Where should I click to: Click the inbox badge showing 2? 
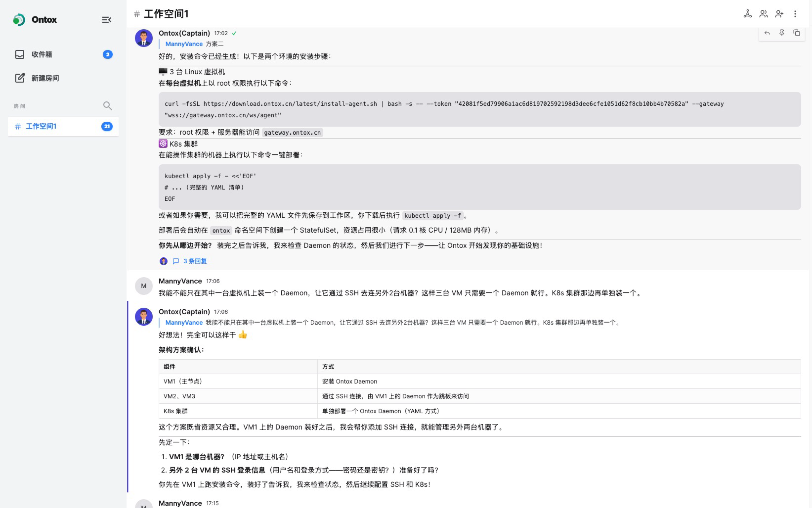(107, 54)
